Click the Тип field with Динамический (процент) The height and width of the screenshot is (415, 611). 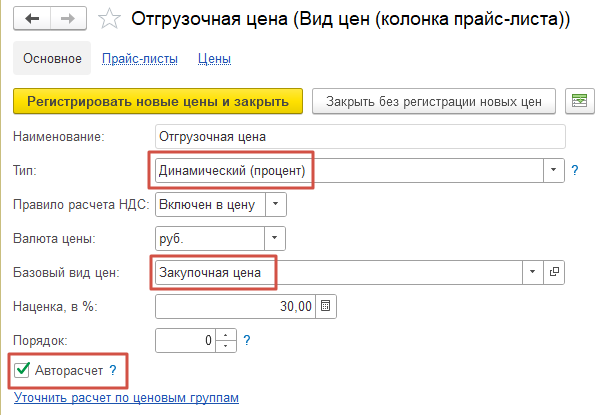pyautogui.click(x=349, y=170)
